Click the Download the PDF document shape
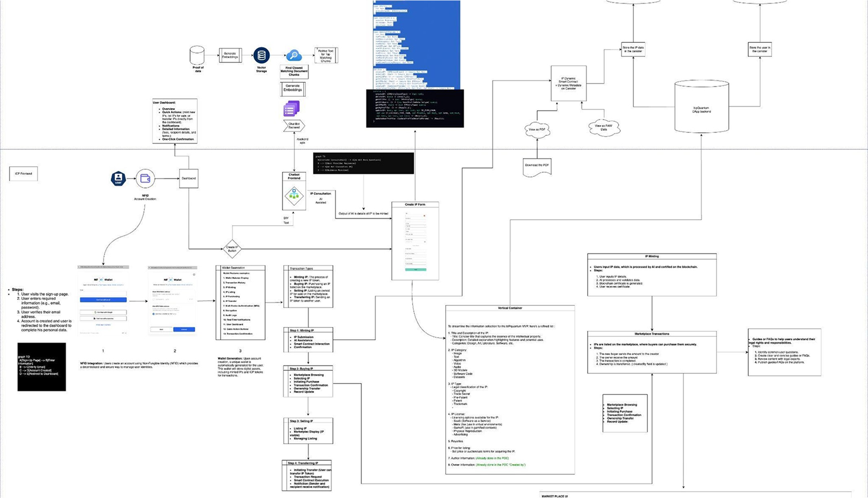The image size is (868, 498). click(x=537, y=166)
